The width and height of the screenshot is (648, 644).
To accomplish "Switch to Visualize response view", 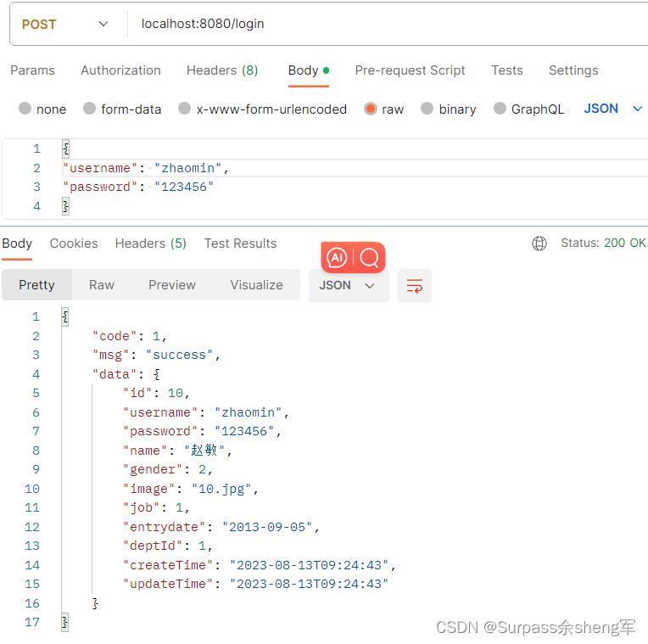I will pyautogui.click(x=257, y=285).
